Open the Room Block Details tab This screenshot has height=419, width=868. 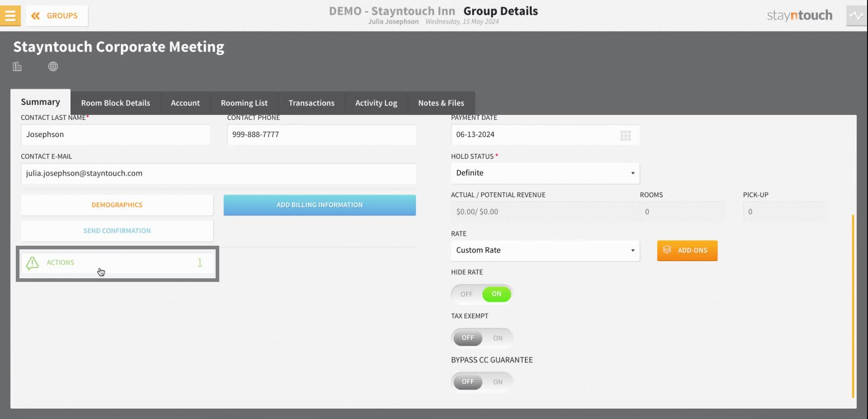coord(116,103)
